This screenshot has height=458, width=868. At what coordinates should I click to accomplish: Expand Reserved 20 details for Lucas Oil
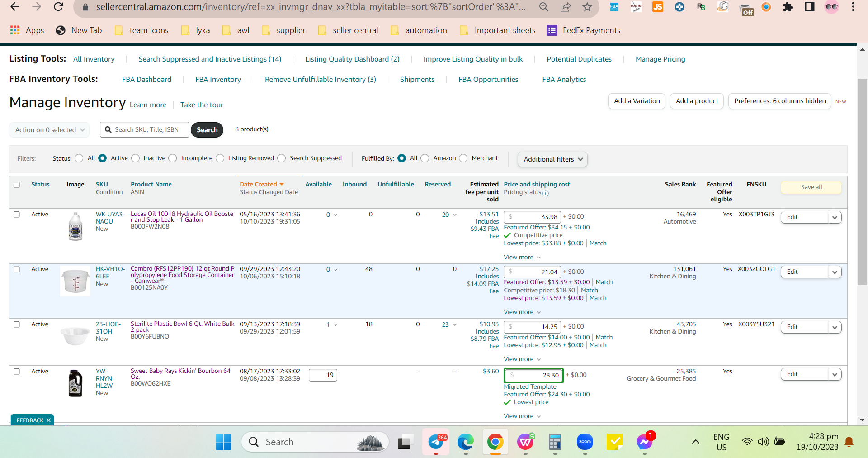click(x=449, y=215)
